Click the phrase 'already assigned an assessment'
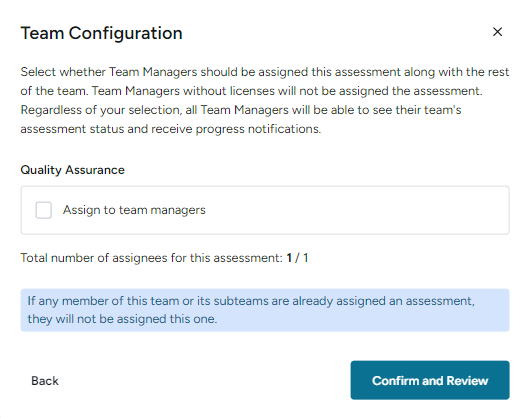Viewport: 527px width, 418px height. click(383, 301)
